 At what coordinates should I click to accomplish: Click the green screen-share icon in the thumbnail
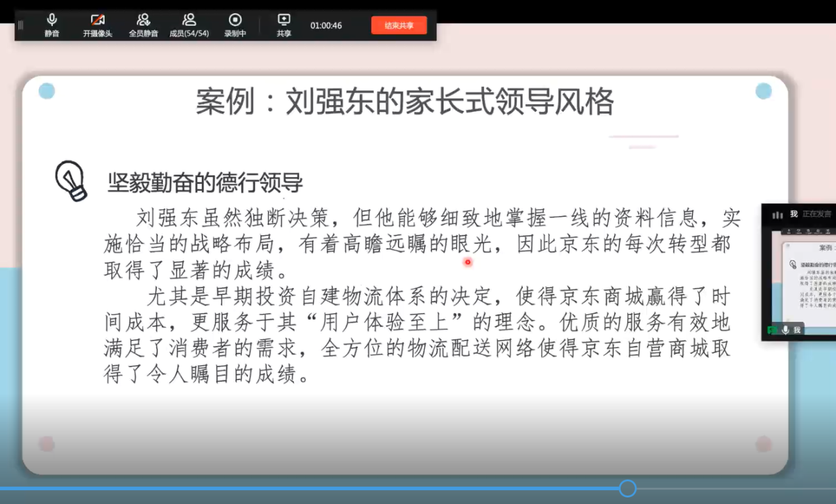[772, 329]
